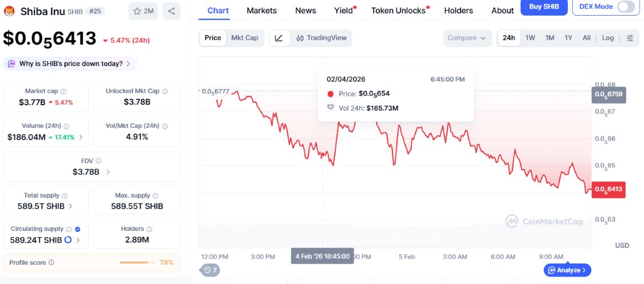The image size is (644, 284).
Task: Click Volume (24h) info icon
Action: coord(67,126)
